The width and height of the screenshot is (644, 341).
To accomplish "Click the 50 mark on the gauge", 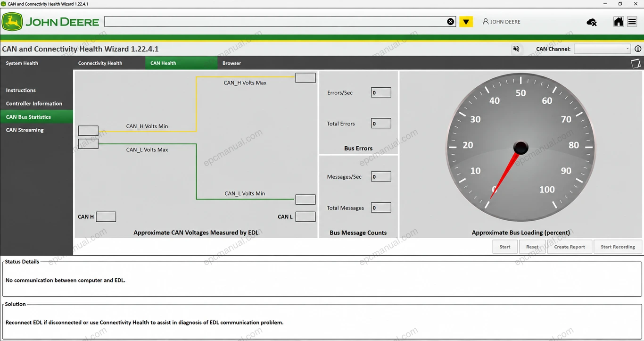I will click(521, 93).
